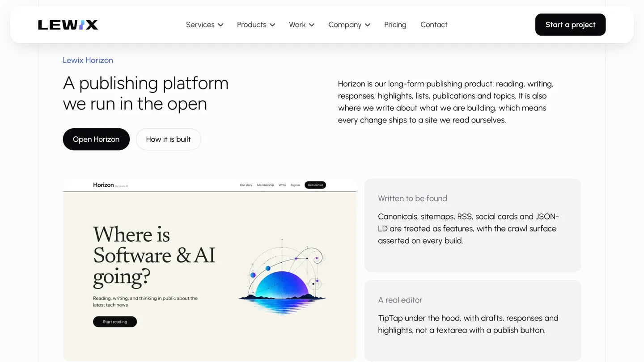
Task: Click Start reading in the Horizon preview
Action: click(x=115, y=322)
